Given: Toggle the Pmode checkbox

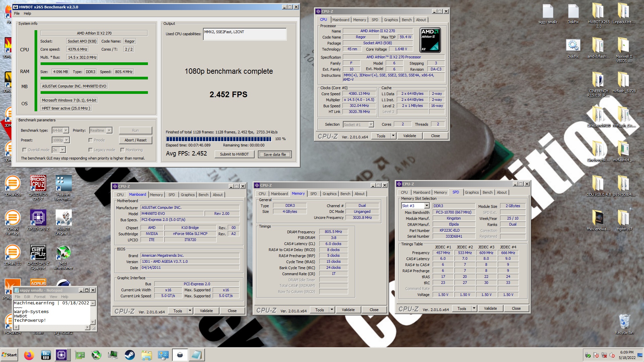Looking at the screenshot, I should click(x=91, y=140).
